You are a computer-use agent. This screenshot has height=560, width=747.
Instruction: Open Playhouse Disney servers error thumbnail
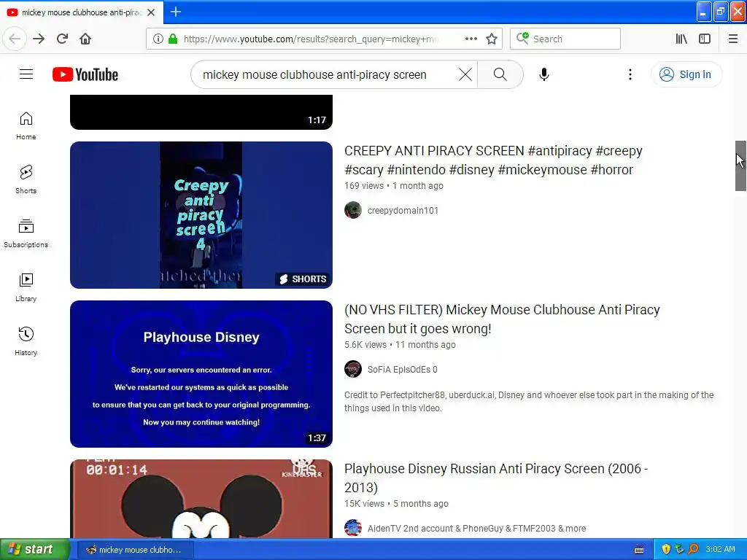click(201, 374)
